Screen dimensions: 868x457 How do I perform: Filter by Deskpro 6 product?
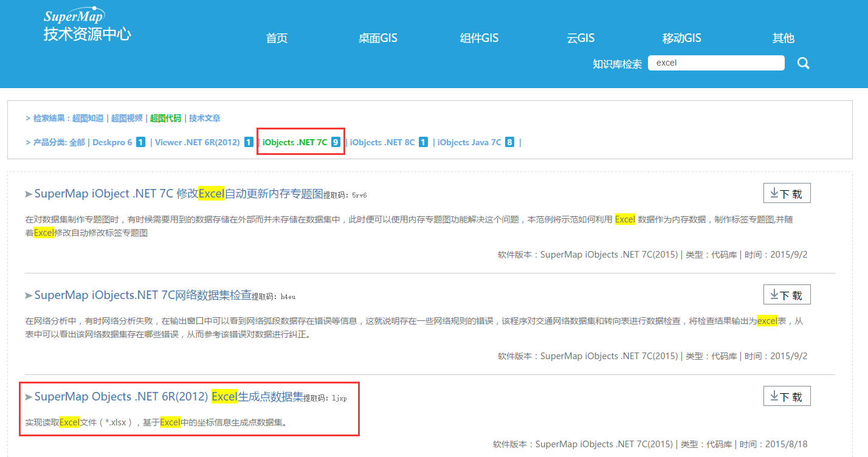tap(112, 142)
